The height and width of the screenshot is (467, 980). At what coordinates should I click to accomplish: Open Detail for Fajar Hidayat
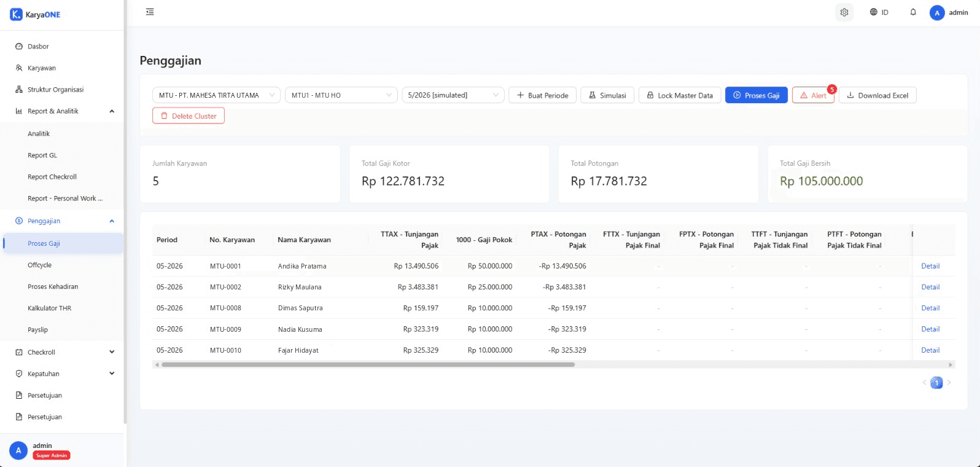930,350
